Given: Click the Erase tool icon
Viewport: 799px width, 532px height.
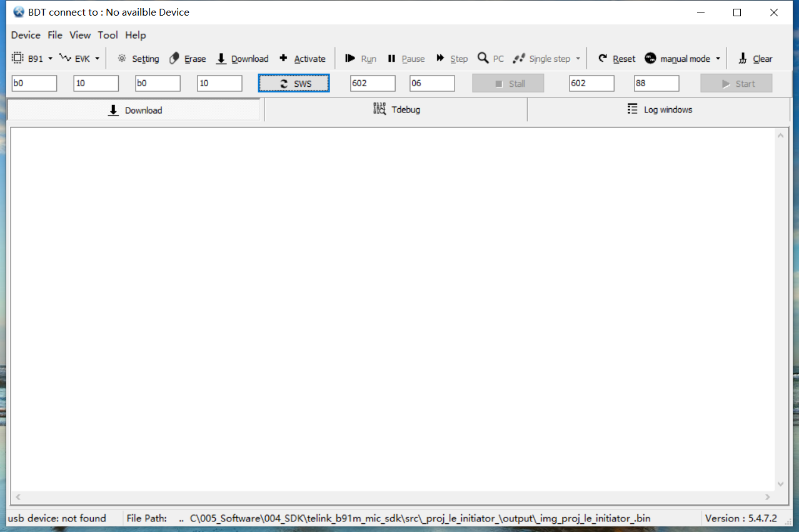Looking at the screenshot, I should click(173, 58).
